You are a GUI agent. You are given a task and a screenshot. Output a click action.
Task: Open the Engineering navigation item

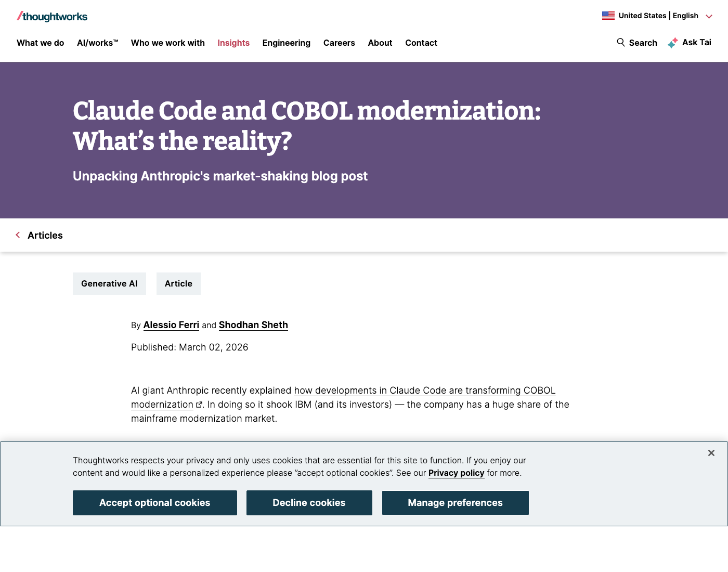pyautogui.click(x=287, y=43)
